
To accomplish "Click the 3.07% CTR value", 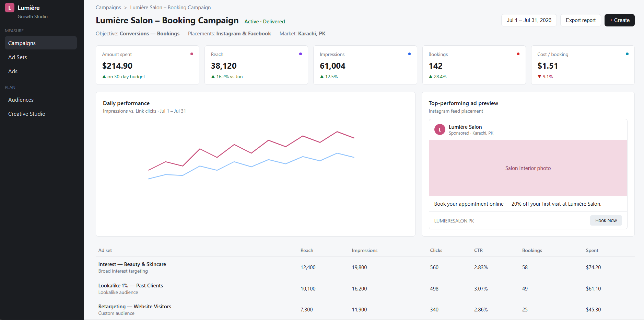I will coord(481,289).
